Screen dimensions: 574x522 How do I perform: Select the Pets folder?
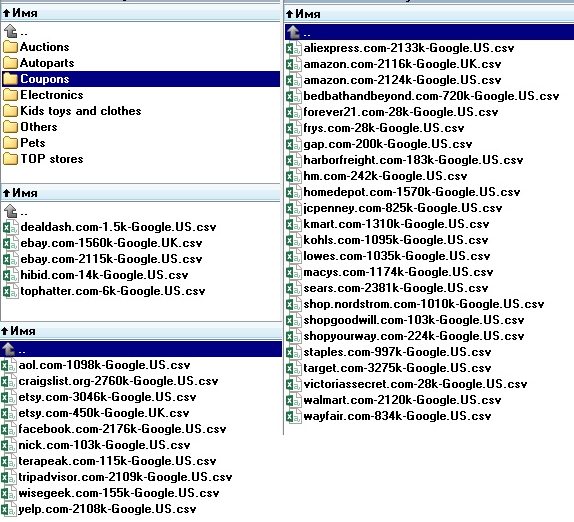[33, 143]
